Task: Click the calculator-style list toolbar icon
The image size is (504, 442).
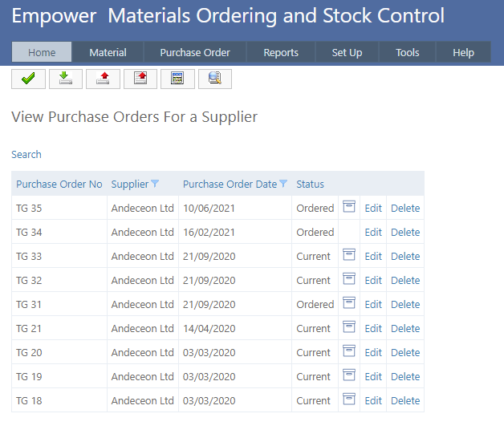Action: tap(177, 78)
